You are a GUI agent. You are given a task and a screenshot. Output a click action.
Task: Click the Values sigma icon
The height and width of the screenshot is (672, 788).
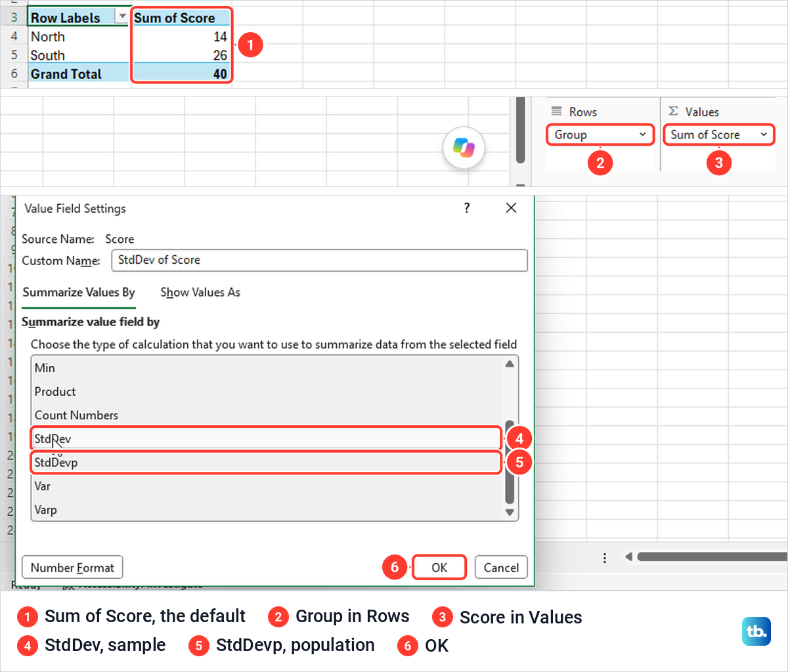(x=673, y=112)
